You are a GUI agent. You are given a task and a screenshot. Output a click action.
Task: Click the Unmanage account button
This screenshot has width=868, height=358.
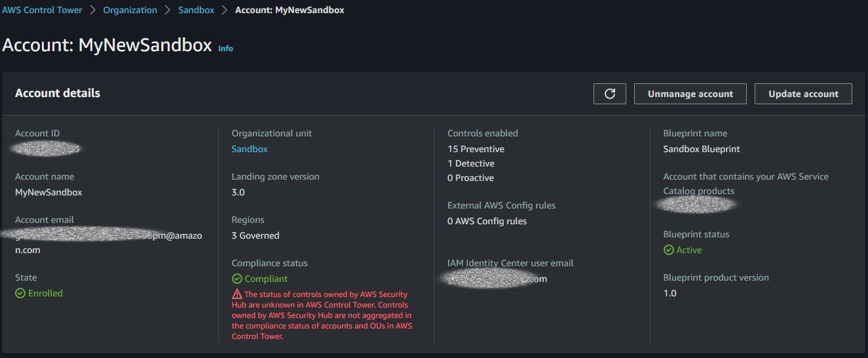[690, 94]
